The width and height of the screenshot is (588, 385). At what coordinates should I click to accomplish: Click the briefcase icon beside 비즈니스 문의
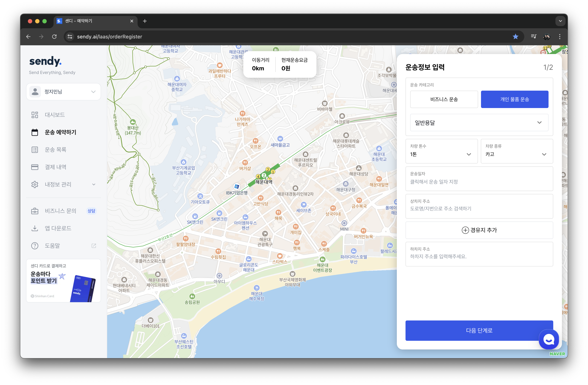[x=35, y=211]
